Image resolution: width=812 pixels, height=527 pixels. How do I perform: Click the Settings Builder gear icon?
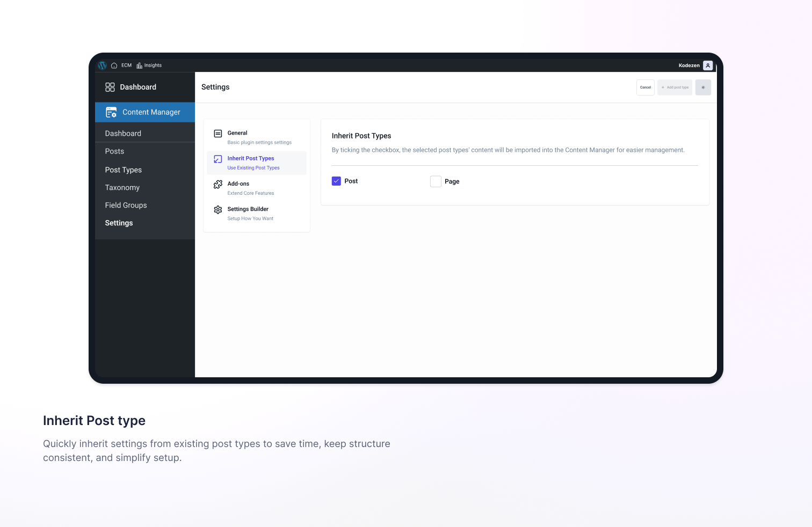[x=218, y=210]
